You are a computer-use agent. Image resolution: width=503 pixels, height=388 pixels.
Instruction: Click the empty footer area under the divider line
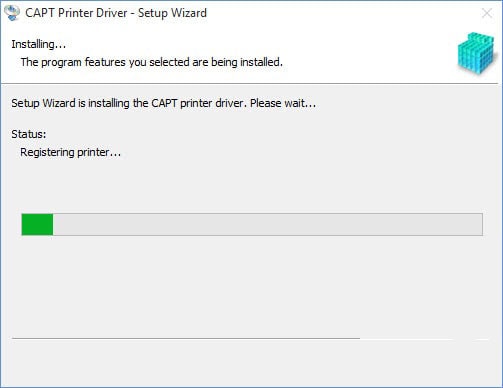pyautogui.click(x=250, y=363)
